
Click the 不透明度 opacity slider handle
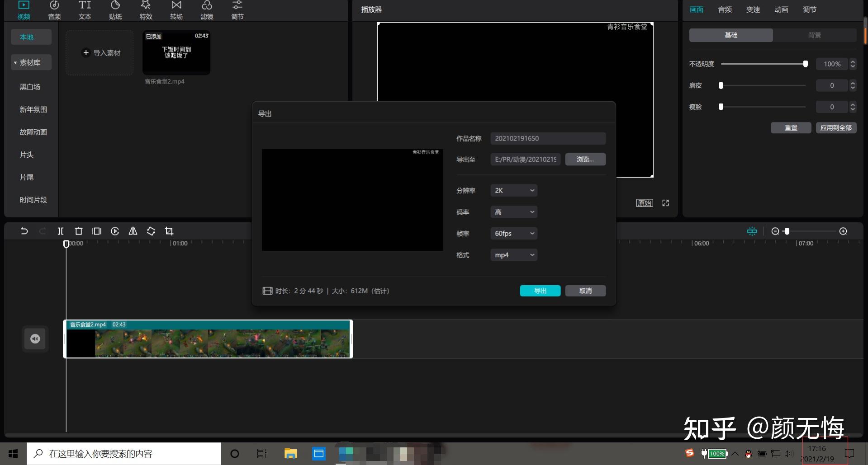click(805, 64)
